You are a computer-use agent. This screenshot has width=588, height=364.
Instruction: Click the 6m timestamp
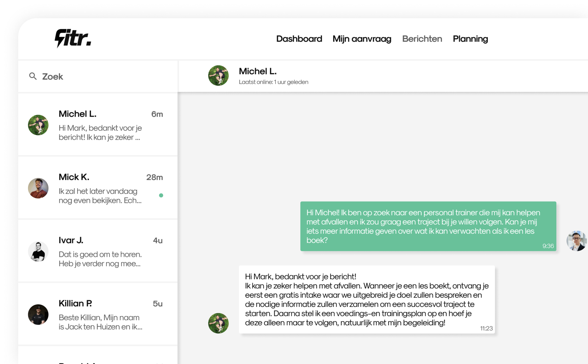tap(157, 114)
